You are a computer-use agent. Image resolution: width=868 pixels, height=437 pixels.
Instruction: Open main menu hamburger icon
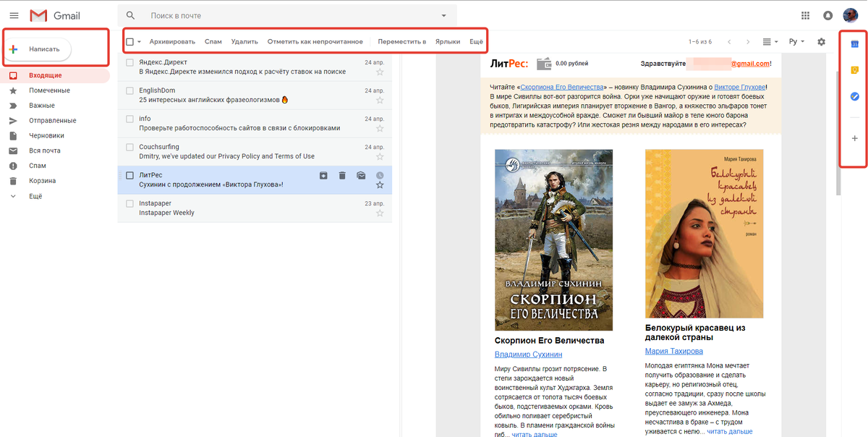pyautogui.click(x=14, y=15)
